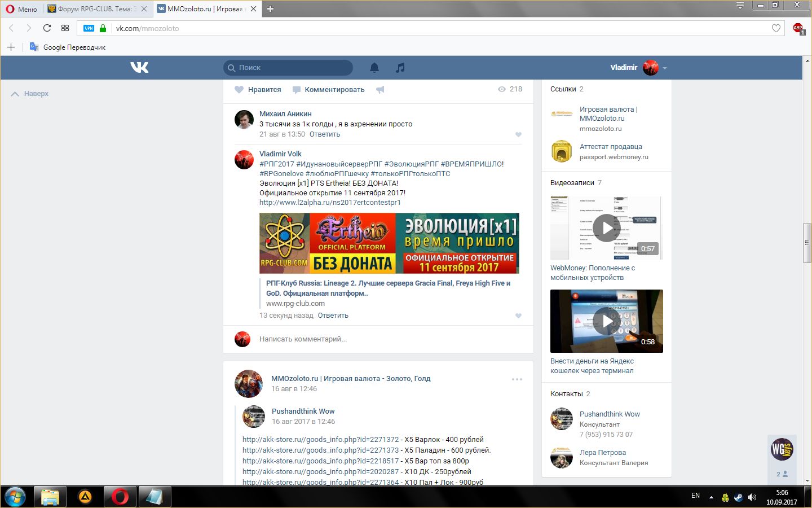Click the VK Поиск search field
The image size is (812, 508).
pos(288,68)
